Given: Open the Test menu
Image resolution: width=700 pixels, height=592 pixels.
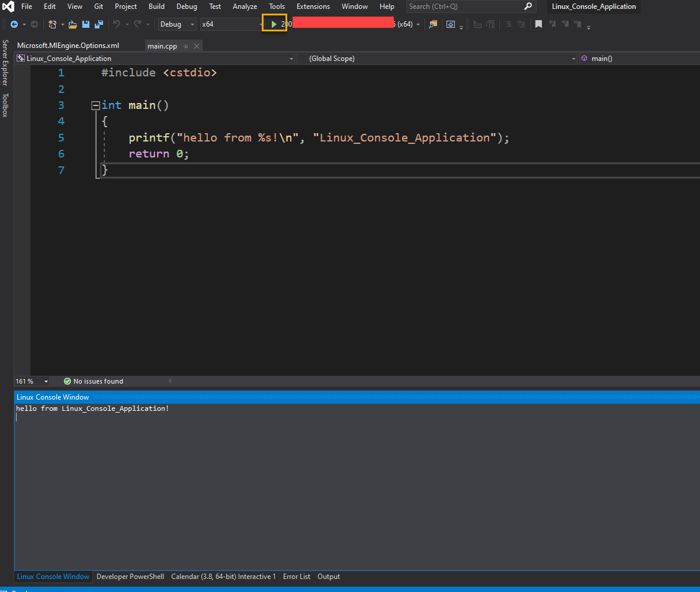Looking at the screenshot, I should pyautogui.click(x=215, y=7).
